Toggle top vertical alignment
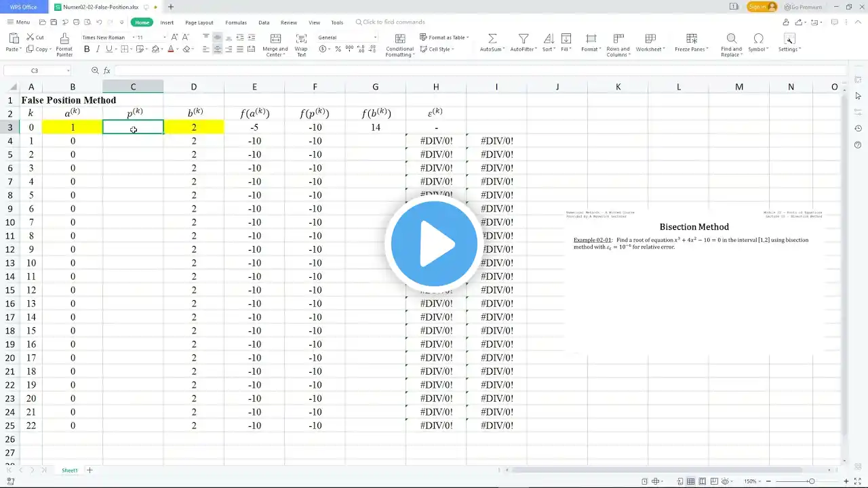The width and height of the screenshot is (868, 488). point(206,37)
